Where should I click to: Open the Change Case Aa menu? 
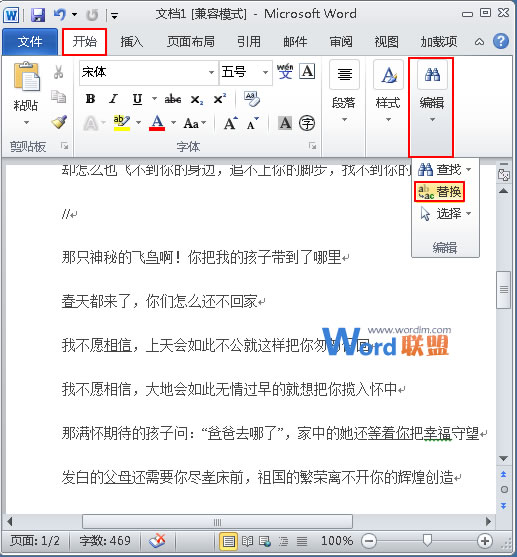point(195,124)
